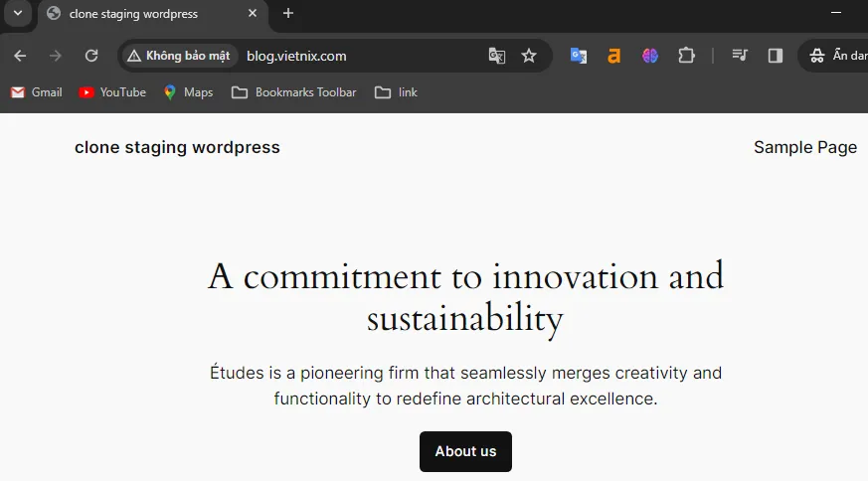The width and height of the screenshot is (868, 481).
Task: Open the Google Translate extension
Action: pos(578,56)
